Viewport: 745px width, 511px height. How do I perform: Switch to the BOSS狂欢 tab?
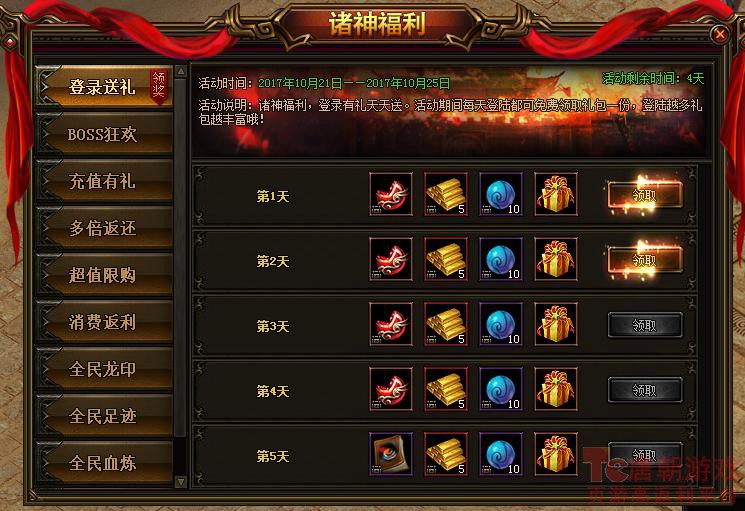[104, 134]
